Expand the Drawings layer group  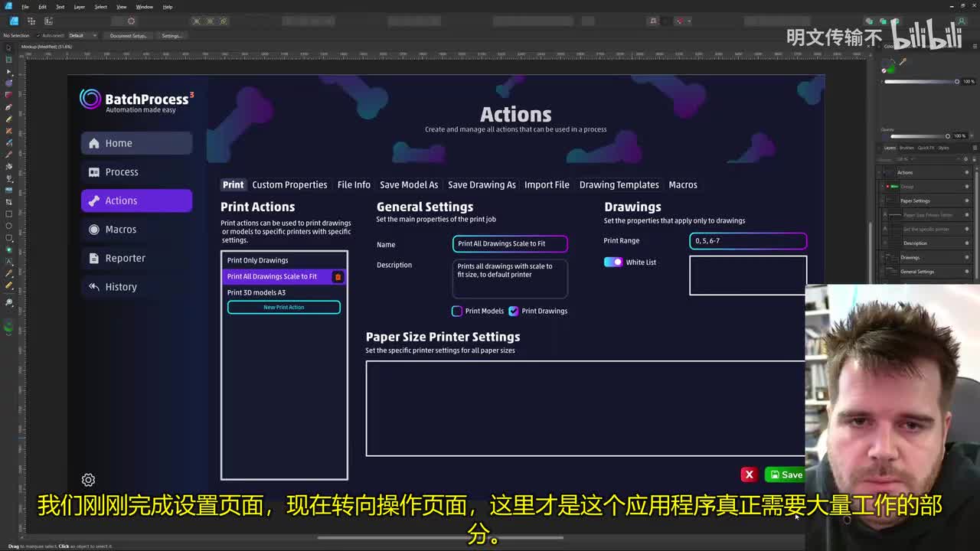(x=883, y=257)
